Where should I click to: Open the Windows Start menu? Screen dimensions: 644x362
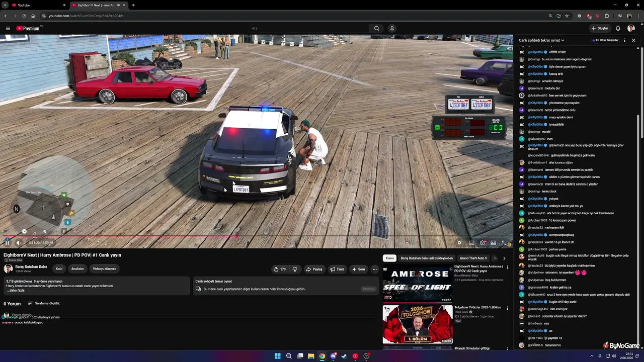point(277,356)
